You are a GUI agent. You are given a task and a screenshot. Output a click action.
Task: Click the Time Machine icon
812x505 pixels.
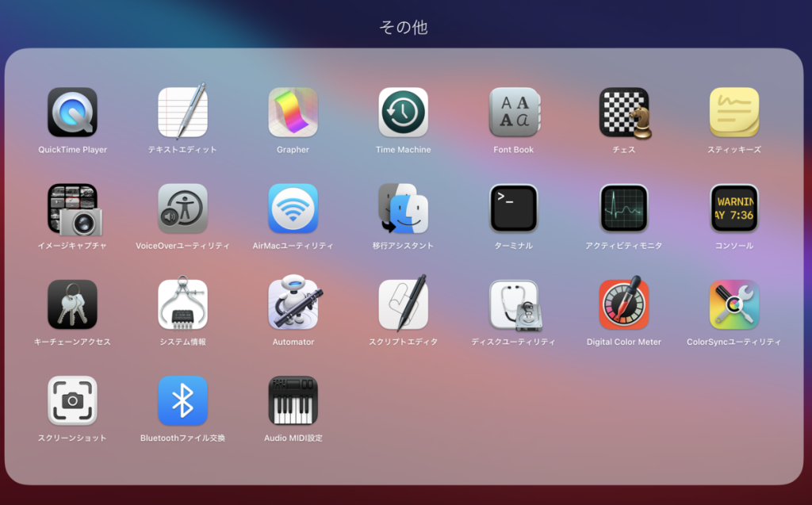click(403, 113)
